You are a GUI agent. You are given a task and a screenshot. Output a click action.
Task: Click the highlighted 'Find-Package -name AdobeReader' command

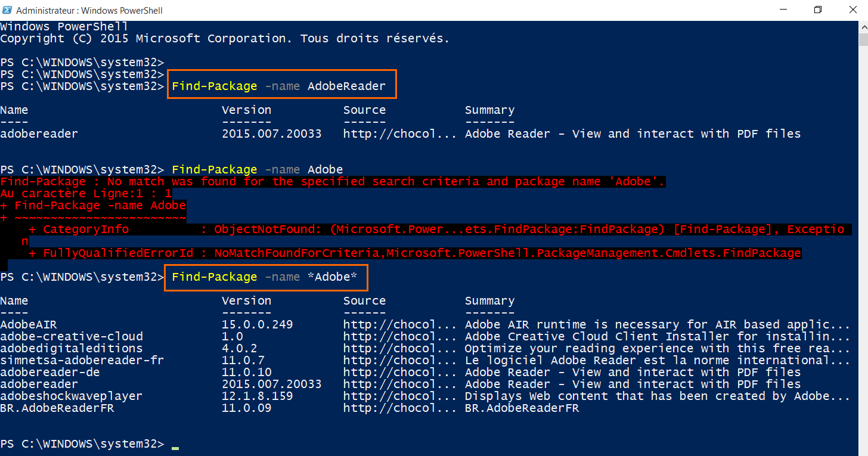(x=279, y=86)
